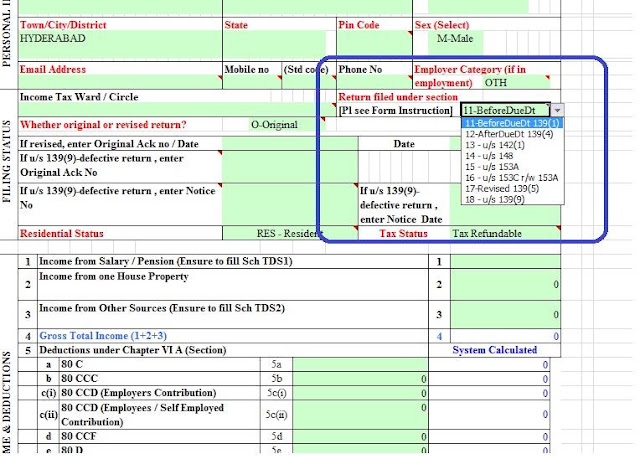Click the 80 CCF deduction input cell

coord(360,437)
